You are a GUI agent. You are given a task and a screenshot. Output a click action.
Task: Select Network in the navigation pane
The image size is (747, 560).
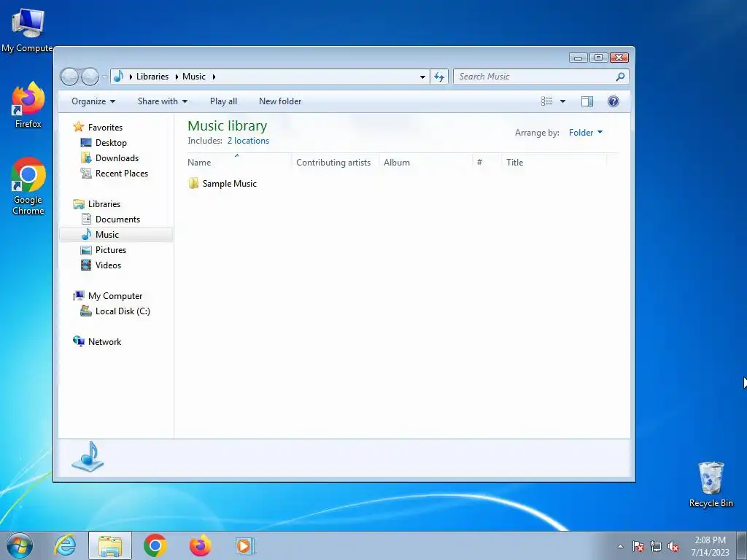105,341
